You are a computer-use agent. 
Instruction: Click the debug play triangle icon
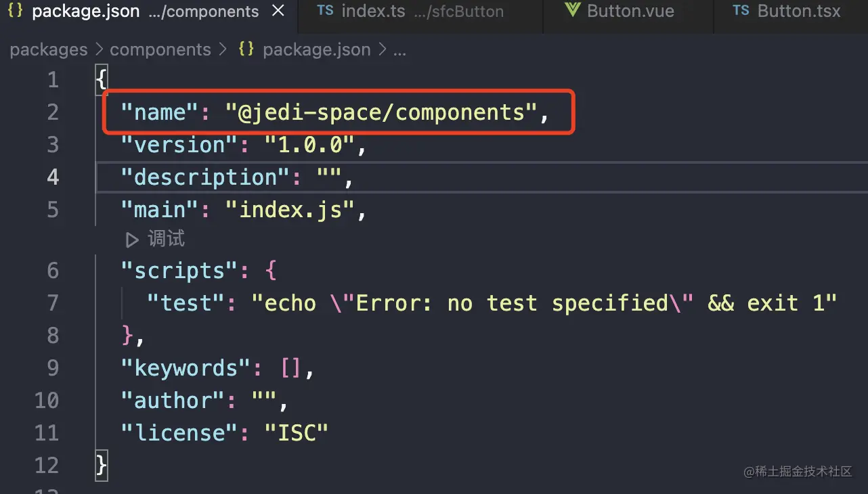coord(131,240)
